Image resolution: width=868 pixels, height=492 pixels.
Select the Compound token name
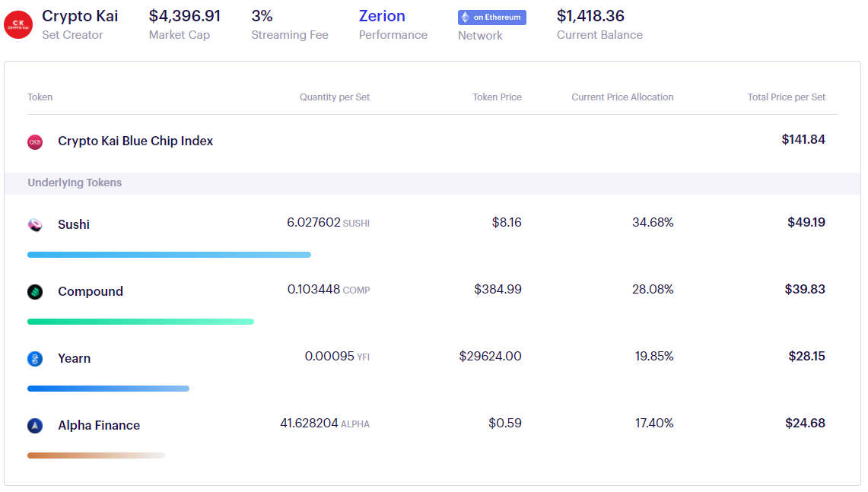point(91,292)
